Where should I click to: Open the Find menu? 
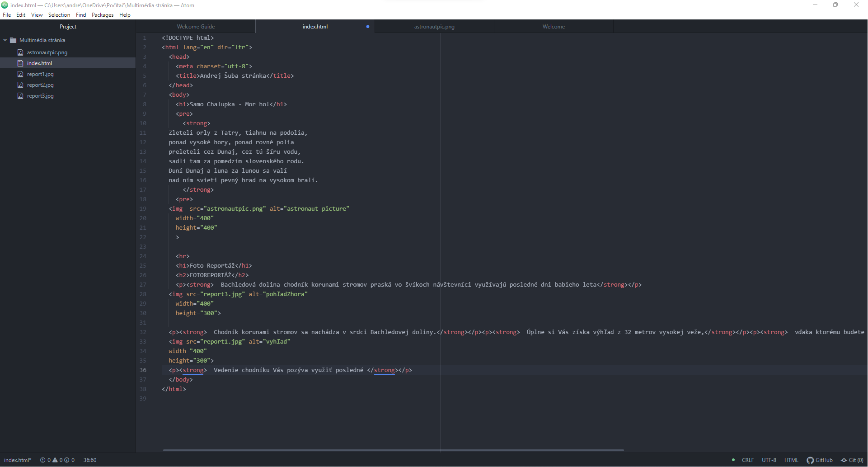[81, 15]
